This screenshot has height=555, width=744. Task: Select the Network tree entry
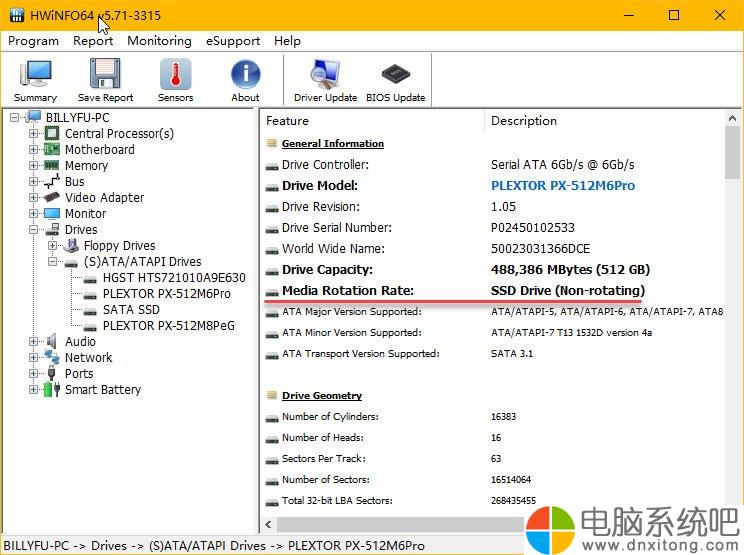coord(88,357)
